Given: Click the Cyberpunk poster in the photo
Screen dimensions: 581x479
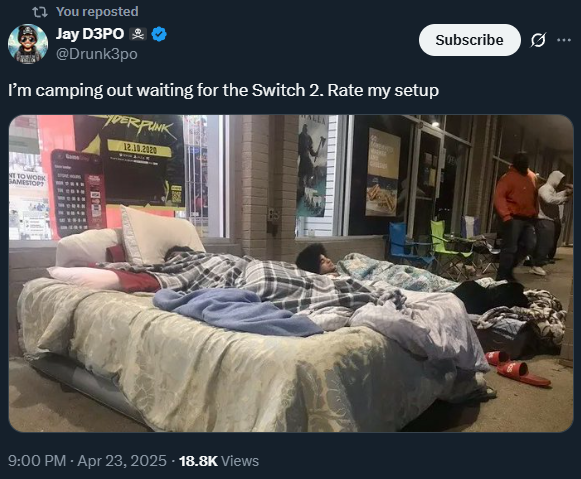Looking at the screenshot, I should coord(132,159).
